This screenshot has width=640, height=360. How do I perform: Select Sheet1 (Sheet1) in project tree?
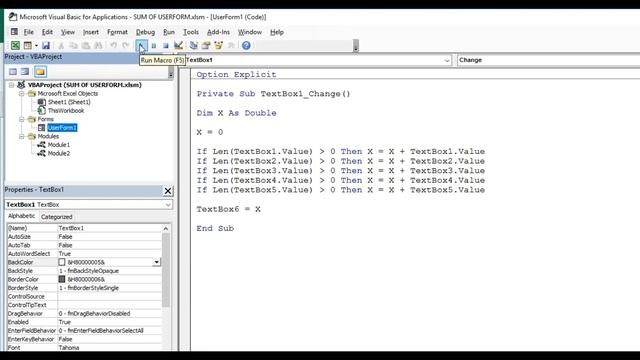[x=69, y=102]
